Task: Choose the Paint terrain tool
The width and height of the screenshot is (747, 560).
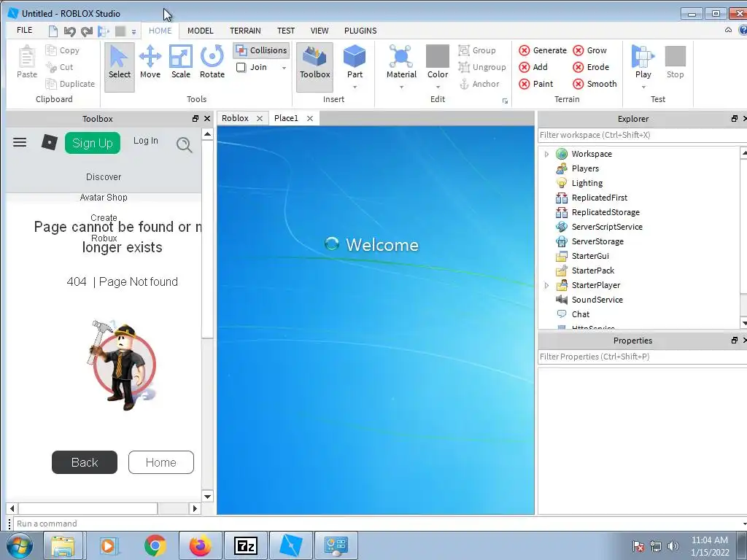Action: [536, 84]
